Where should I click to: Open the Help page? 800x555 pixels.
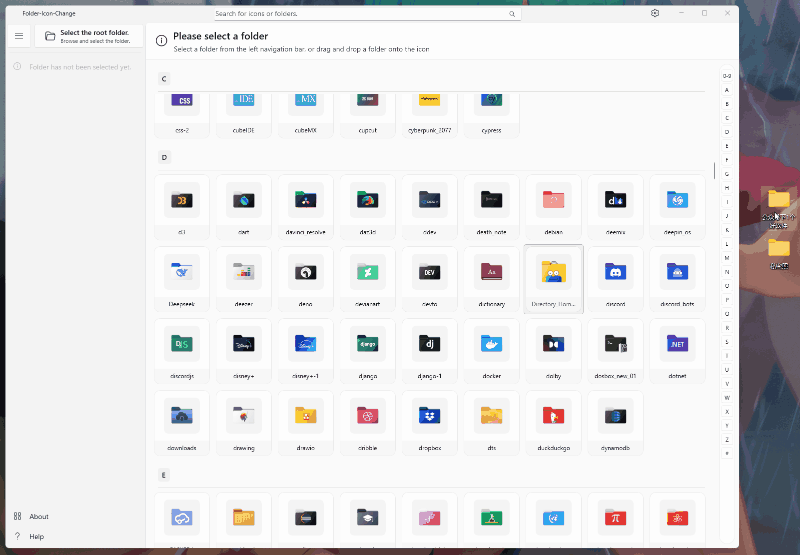point(30,536)
